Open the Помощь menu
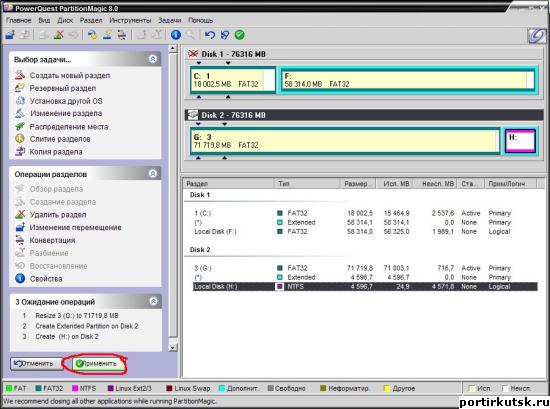Viewport: 550px width, 409px height. pos(200,20)
